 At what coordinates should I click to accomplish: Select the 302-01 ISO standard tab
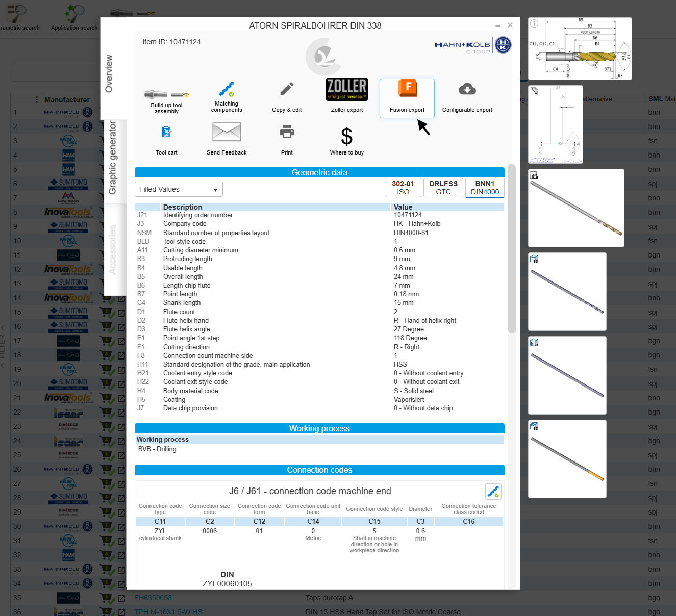(403, 188)
